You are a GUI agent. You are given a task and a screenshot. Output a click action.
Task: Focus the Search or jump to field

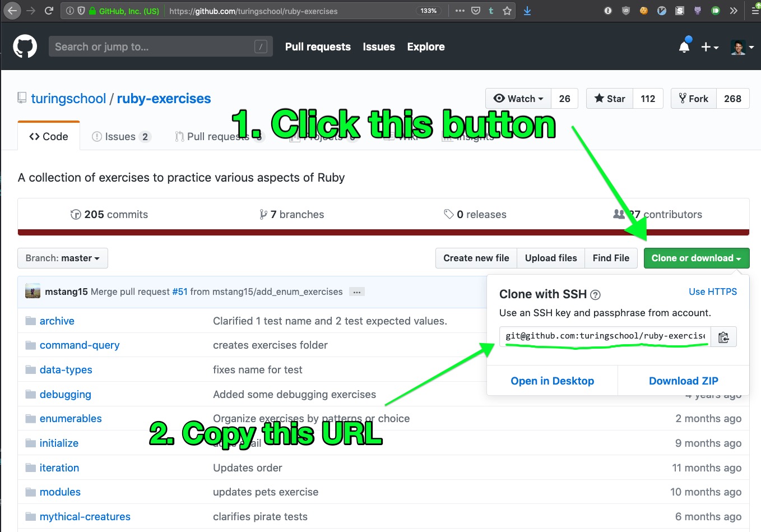[x=161, y=47]
